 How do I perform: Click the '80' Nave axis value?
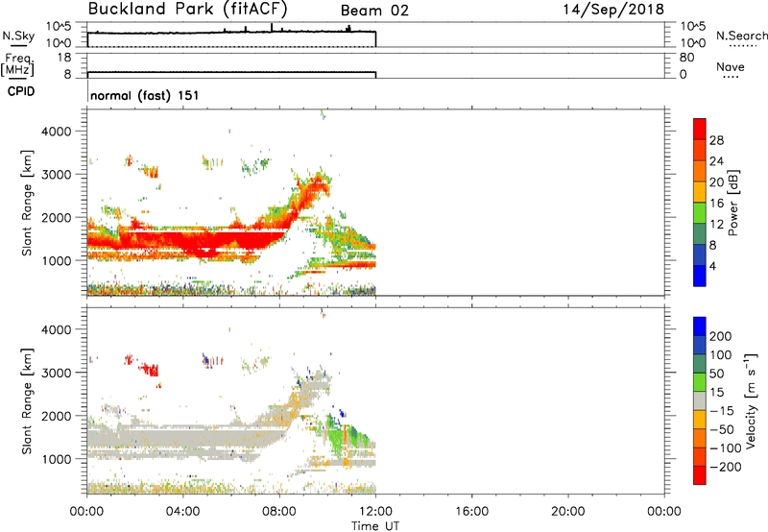click(x=686, y=58)
